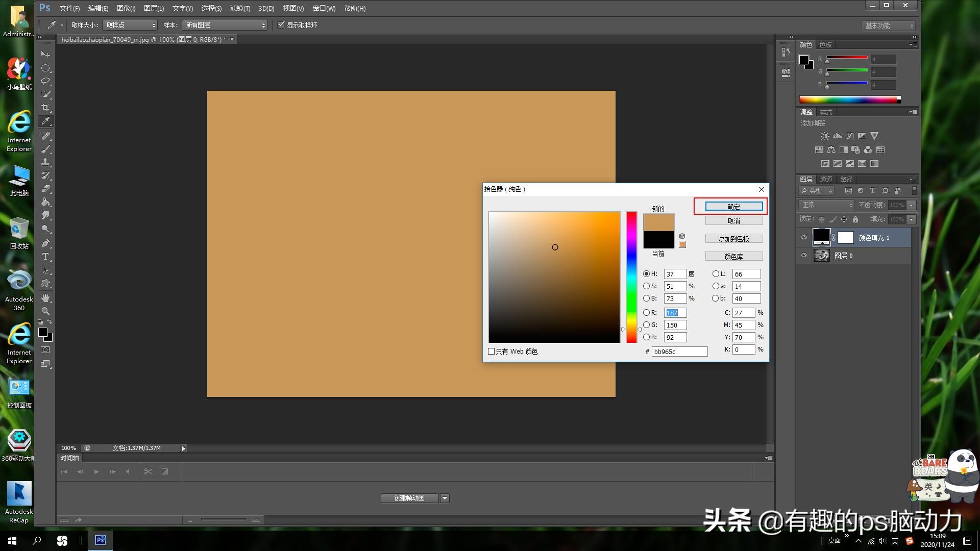Select the Lasso tool

tap(45, 81)
